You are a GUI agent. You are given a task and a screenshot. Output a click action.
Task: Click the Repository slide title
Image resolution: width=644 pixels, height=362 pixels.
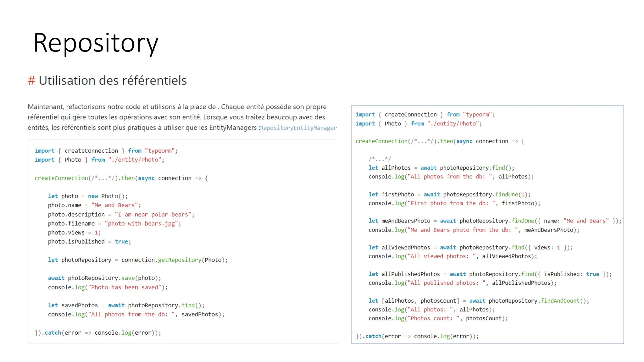[x=96, y=43]
